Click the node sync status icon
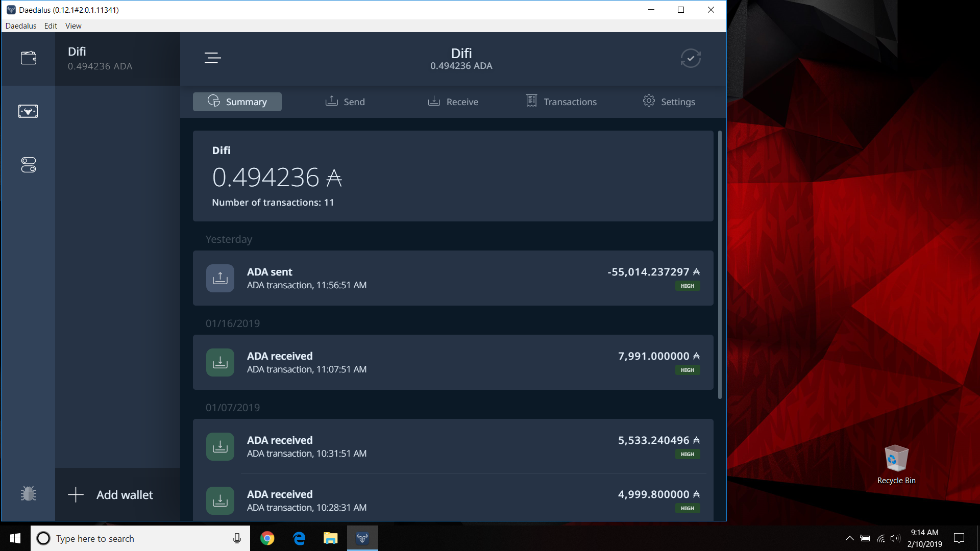 [690, 58]
